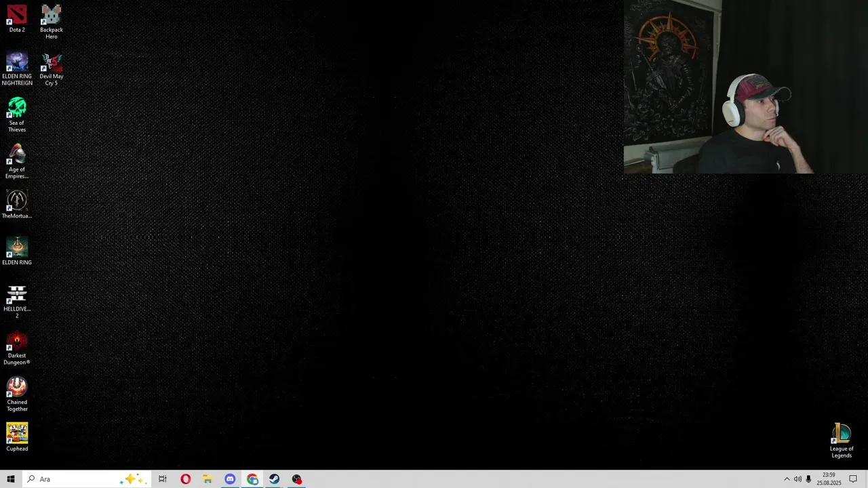Open the volume control in tray

(x=797, y=479)
